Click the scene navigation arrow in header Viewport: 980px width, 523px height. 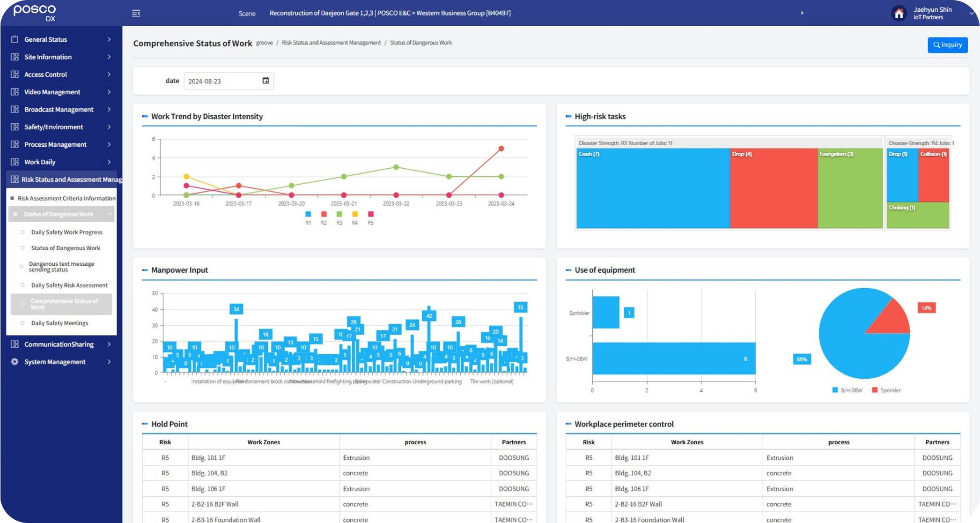coord(802,13)
